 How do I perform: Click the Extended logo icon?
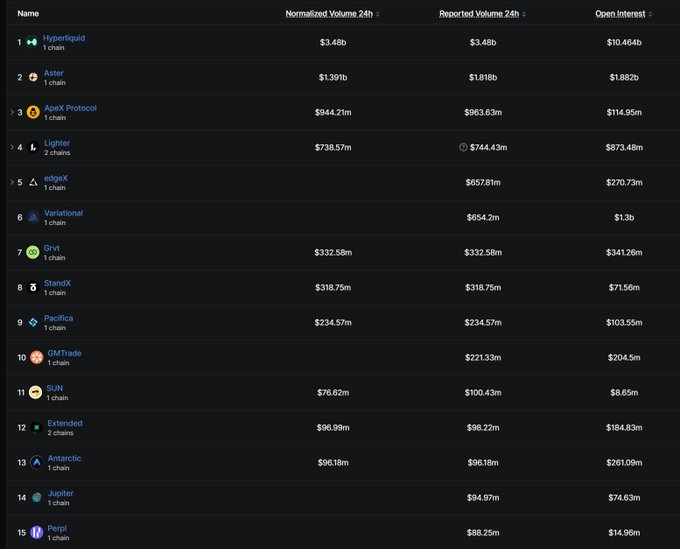tap(37, 428)
